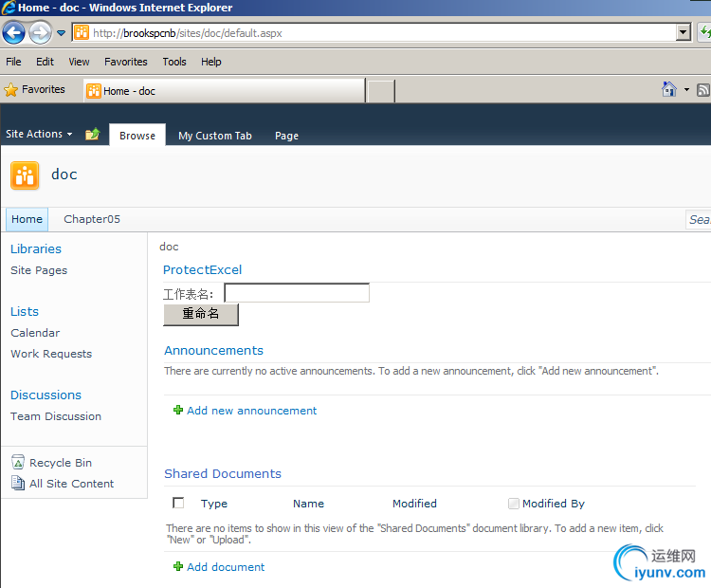The width and height of the screenshot is (711, 588).
Task: Select Chapter05 in top navigation bar
Action: click(x=92, y=219)
